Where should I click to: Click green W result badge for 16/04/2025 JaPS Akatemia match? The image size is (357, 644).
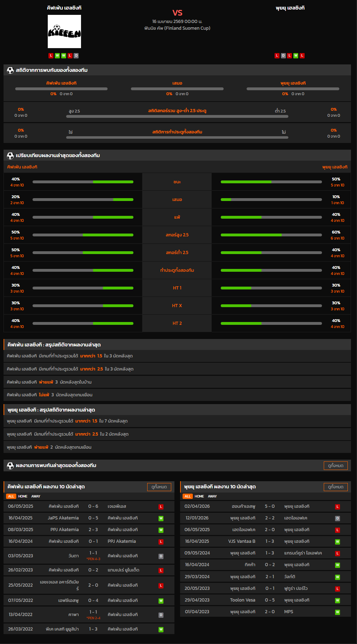point(161,518)
